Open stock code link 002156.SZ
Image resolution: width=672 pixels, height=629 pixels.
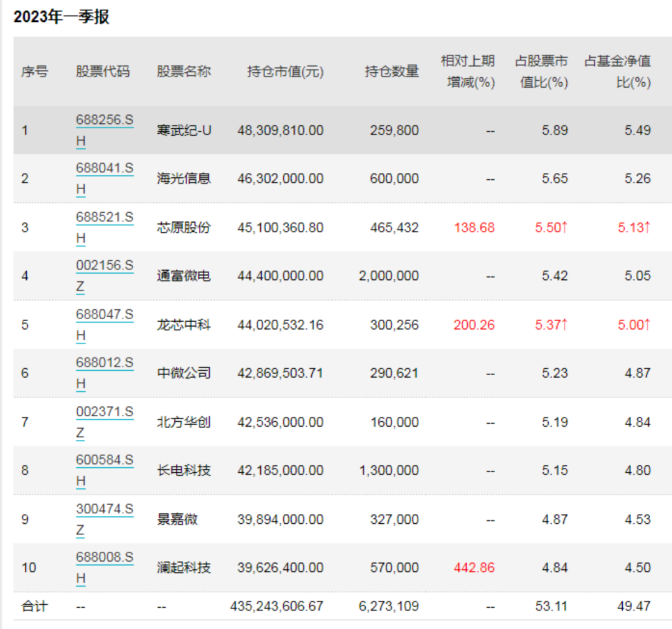click(x=105, y=276)
